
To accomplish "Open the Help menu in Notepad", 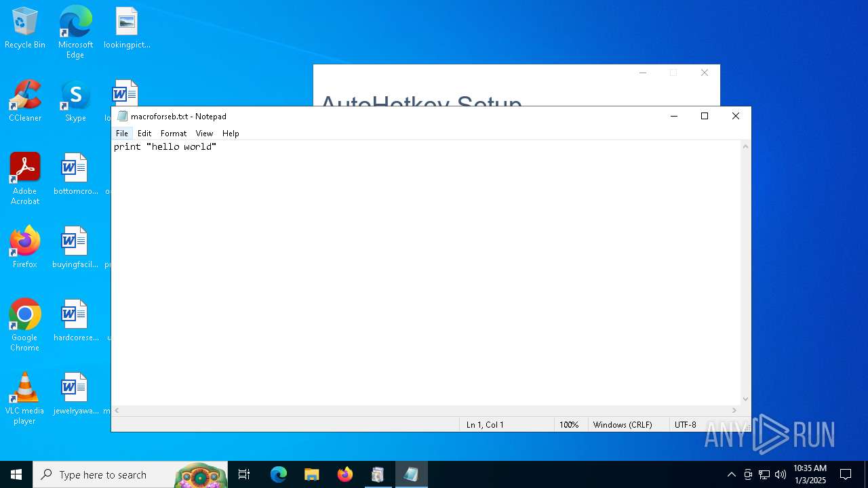I will pos(231,134).
